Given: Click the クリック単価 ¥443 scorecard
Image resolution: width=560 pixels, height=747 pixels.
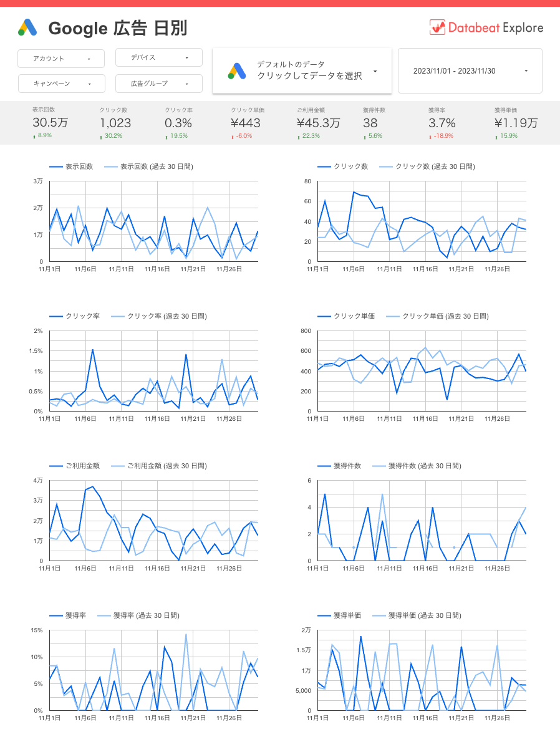Looking at the screenshot, I should tap(245, 122).
